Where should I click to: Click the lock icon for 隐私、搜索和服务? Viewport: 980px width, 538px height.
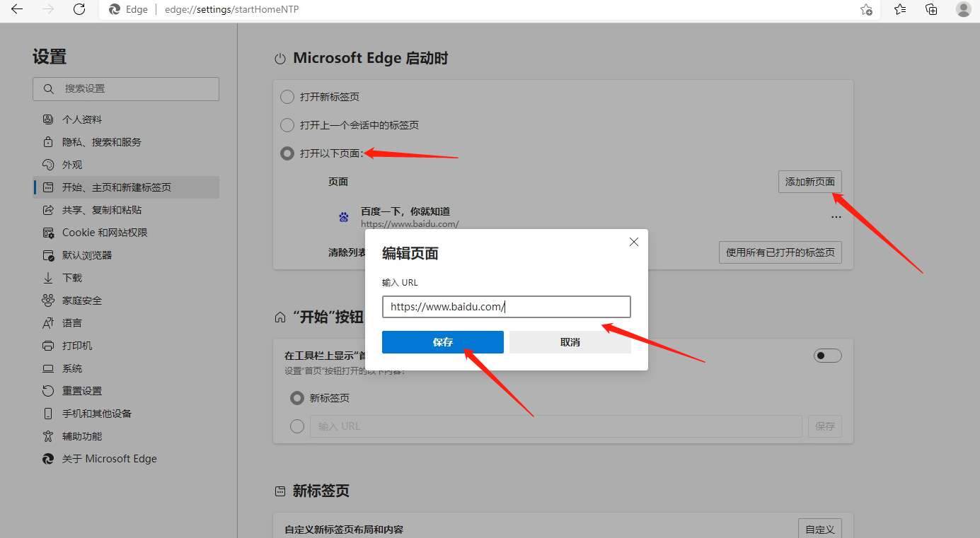[48, 142]
